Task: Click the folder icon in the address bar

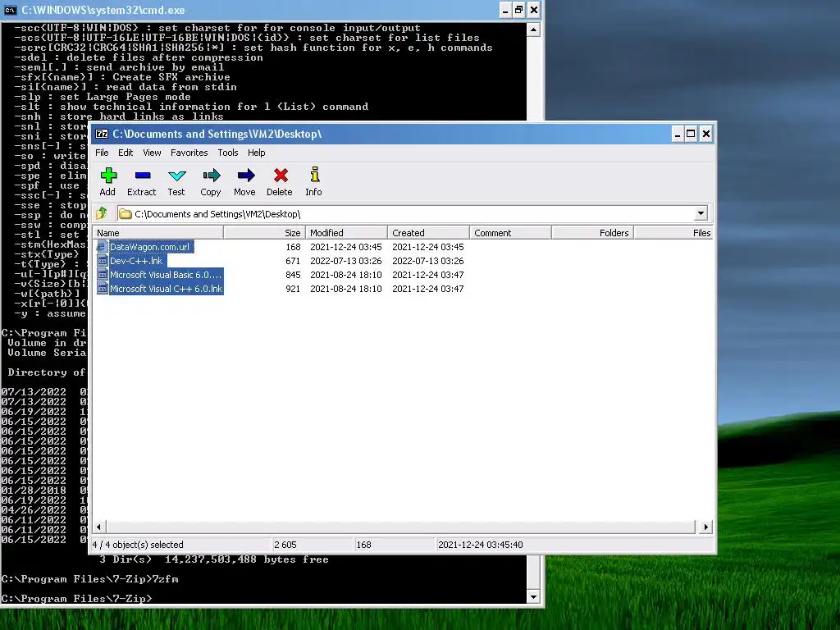Action: point(126,214)
